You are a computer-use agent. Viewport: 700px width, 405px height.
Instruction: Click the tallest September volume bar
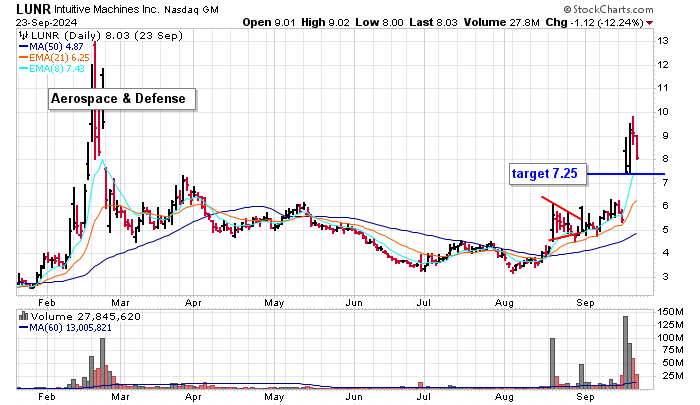625,352
